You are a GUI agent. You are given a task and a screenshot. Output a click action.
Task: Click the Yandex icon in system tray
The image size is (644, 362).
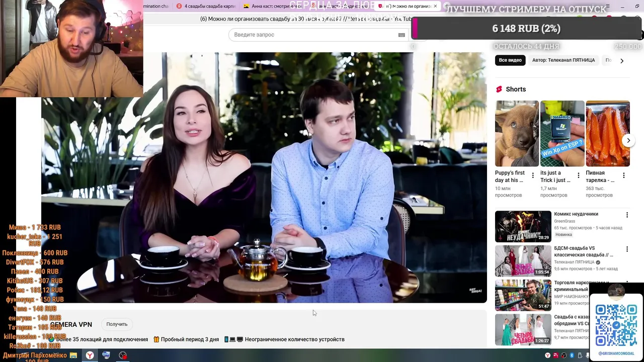[x=547, y=355]
